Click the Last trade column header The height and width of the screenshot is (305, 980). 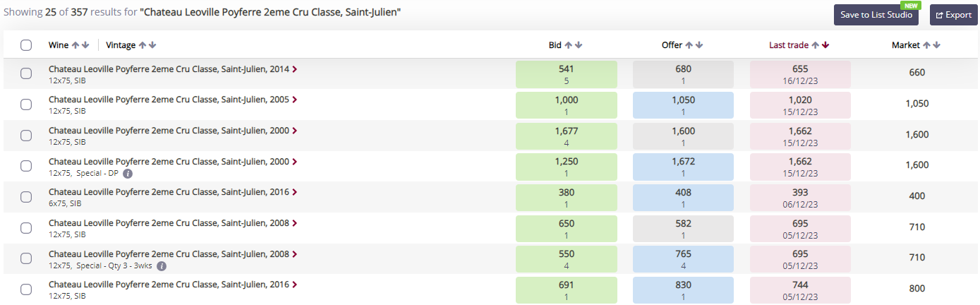[x=789, y=45]
